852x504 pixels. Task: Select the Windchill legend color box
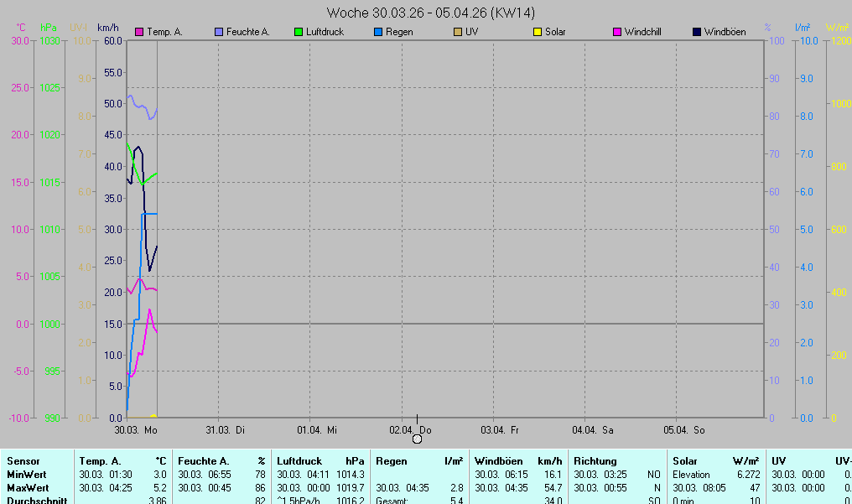click(x=616, y=32)
